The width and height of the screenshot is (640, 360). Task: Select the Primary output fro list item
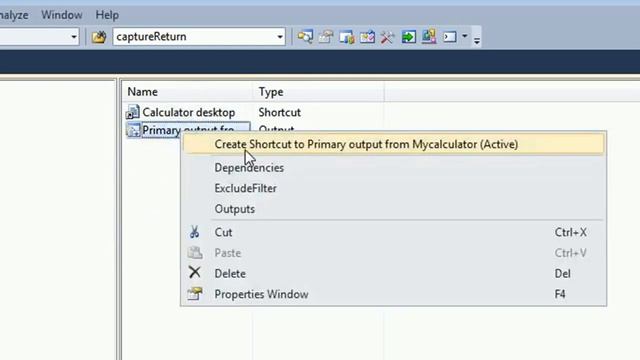point(188,130)
